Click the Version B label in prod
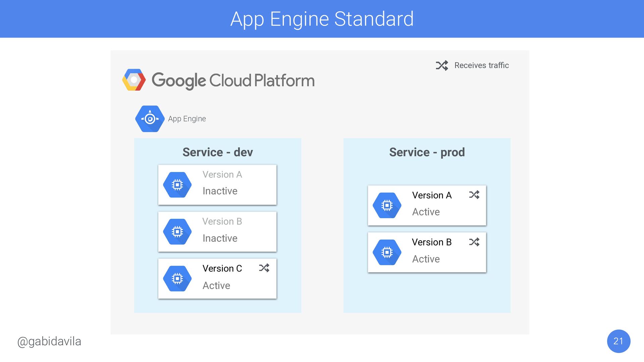The width and height of the screenshot is (644, 362). (432, 242)
